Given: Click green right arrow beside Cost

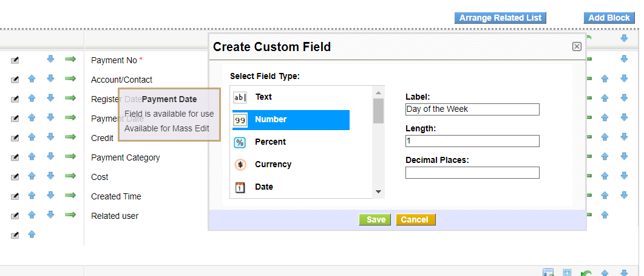Looking at the screenshot, I should point(70,176).
